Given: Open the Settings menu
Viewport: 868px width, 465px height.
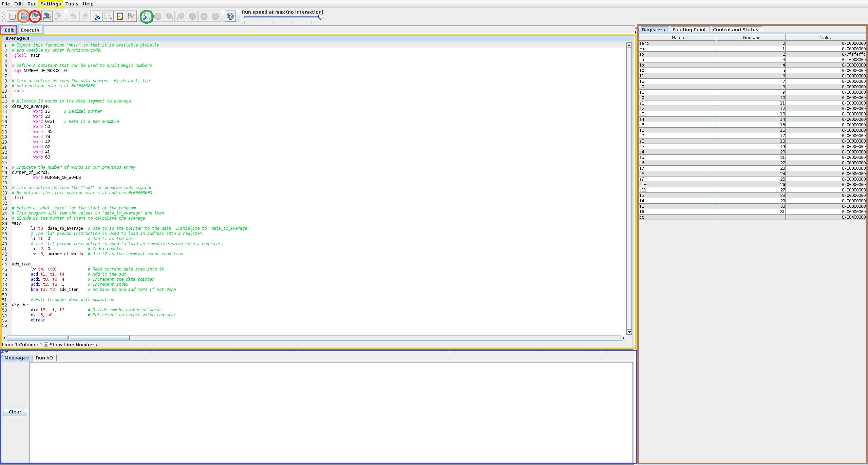Looking at the screenshot, I should (51, 4).
